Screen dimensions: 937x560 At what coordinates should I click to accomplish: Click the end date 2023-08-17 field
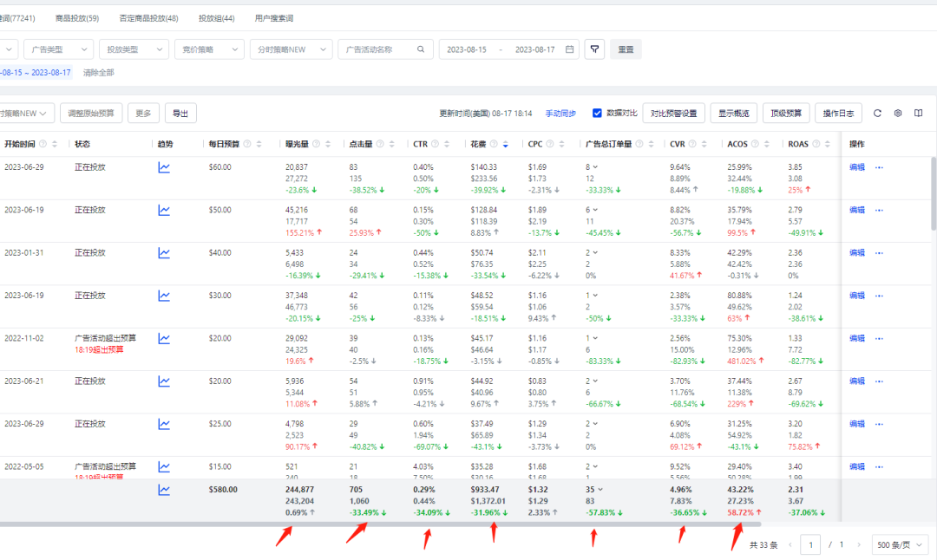534,49
